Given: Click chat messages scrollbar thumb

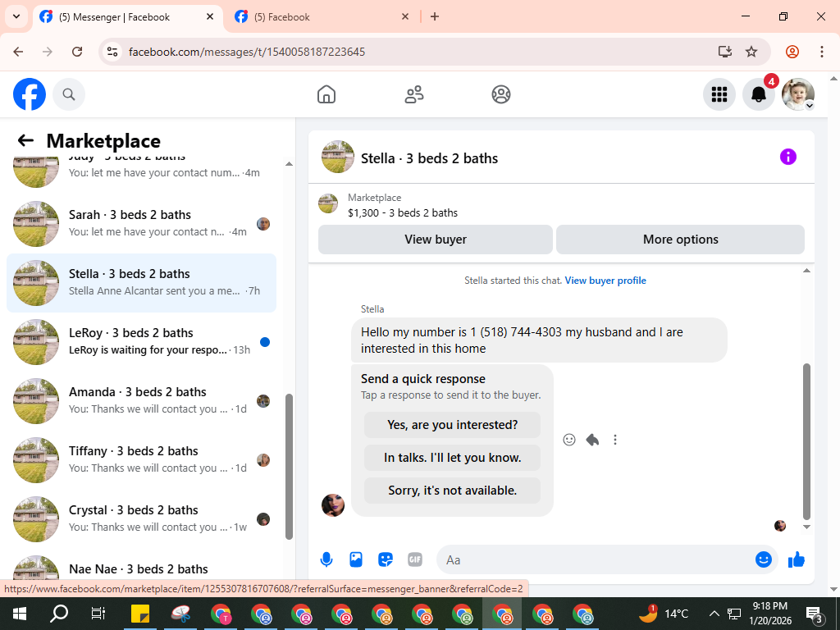Looking at the screenshot, I should tap(807, 441).
